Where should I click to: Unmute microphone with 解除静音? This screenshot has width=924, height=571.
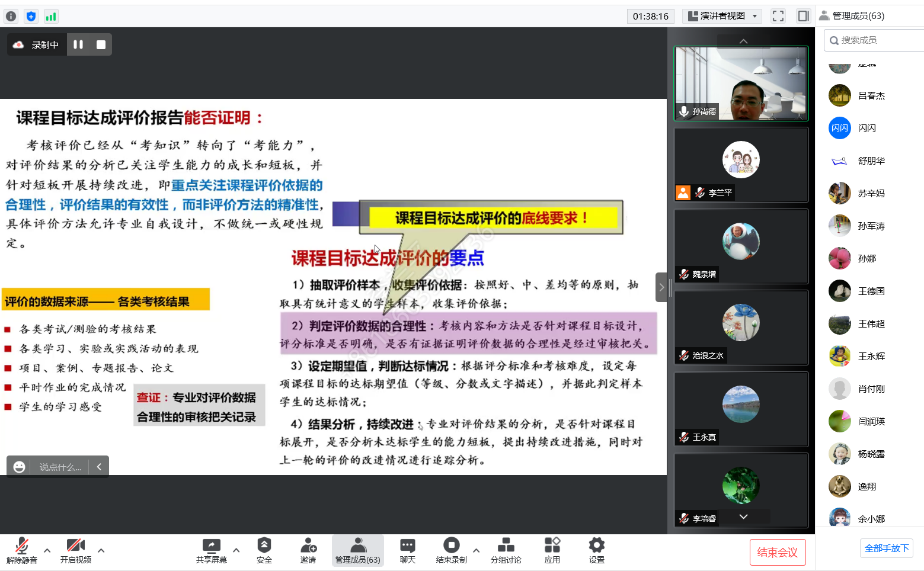pyautogui.click(x=22, y=550)
